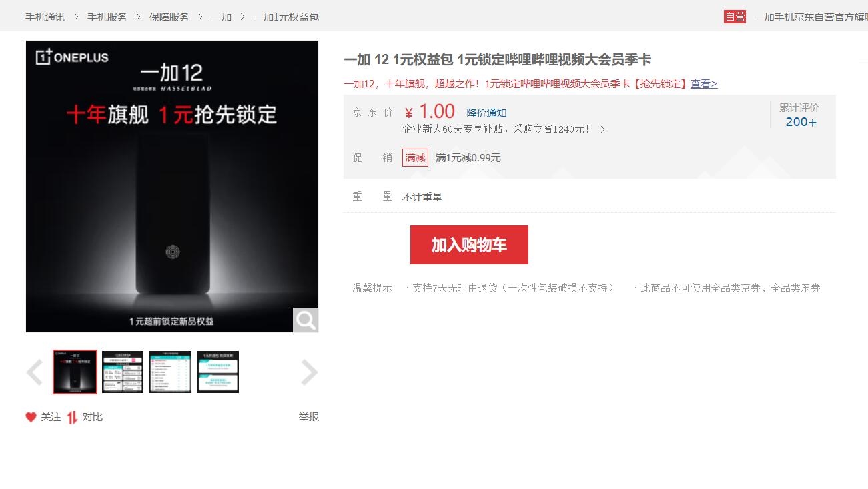868x489 pixels.
Task: Click the 降价通知 link
Action: click(x=486, y=113)
